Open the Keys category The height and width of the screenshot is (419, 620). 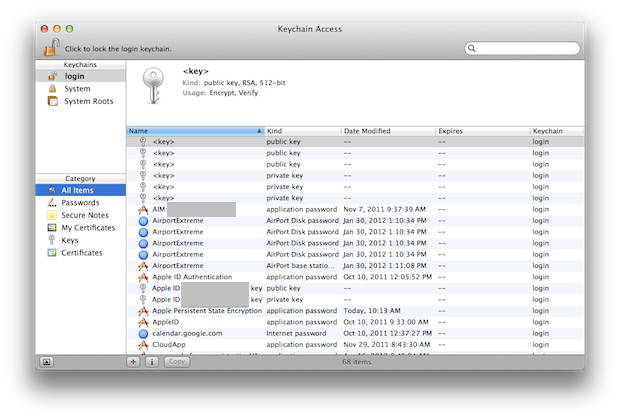coord(81,240)
